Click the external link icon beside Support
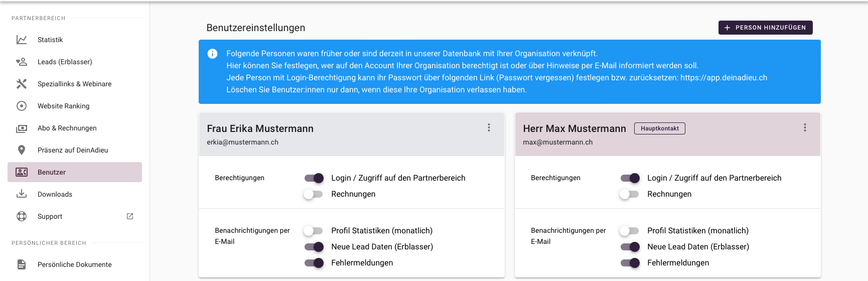 (130, 216)
